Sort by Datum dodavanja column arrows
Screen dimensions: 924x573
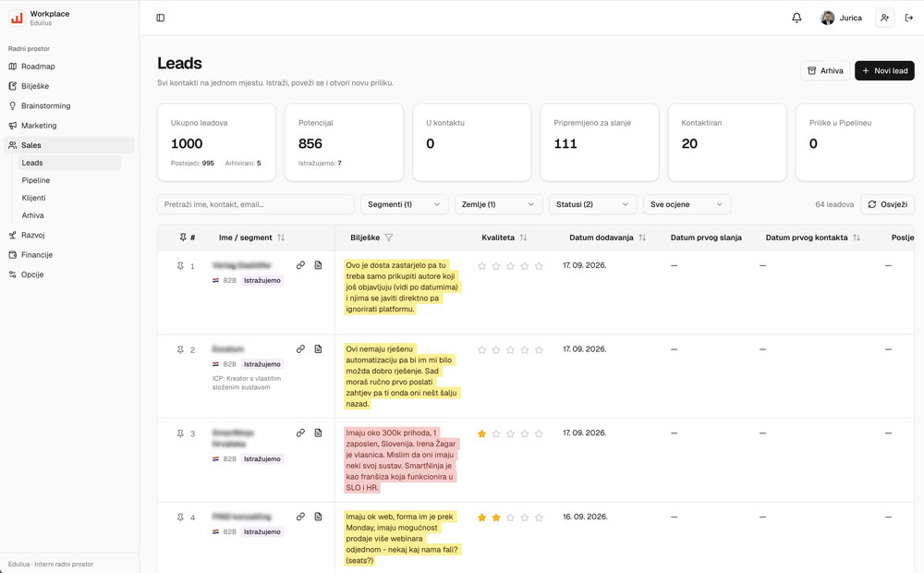pos(642,238)
